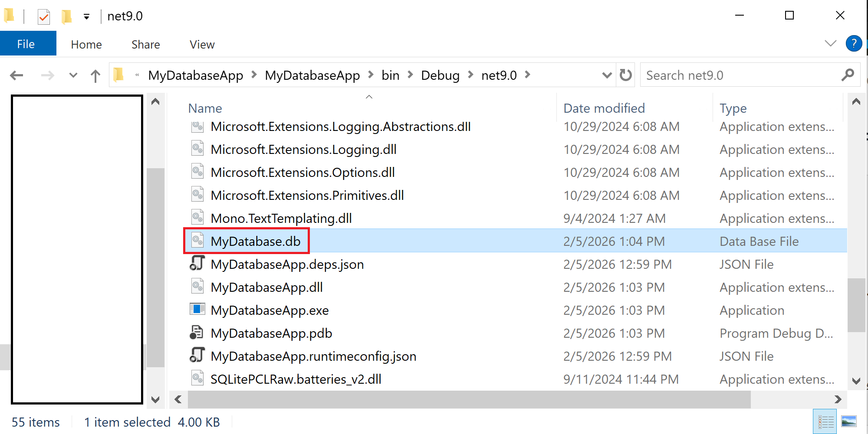Click the horizontal scrollbar of file list
Screen dimensions: 868x434
coord(469,399)
